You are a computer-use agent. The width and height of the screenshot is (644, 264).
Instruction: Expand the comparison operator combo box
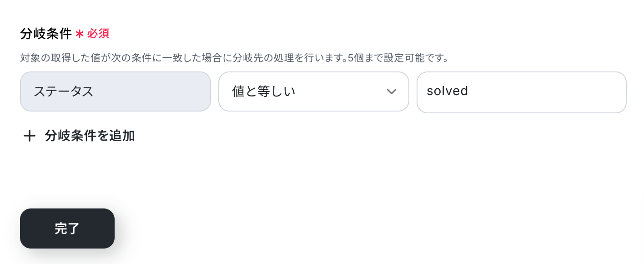[x=313, y=91]
